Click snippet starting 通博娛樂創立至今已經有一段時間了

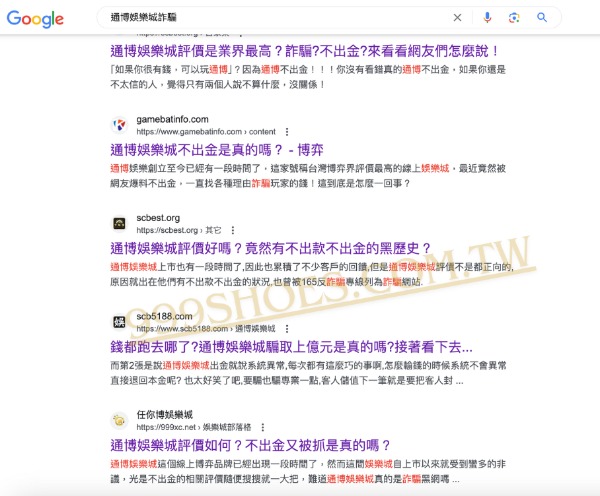coord(308,176)
